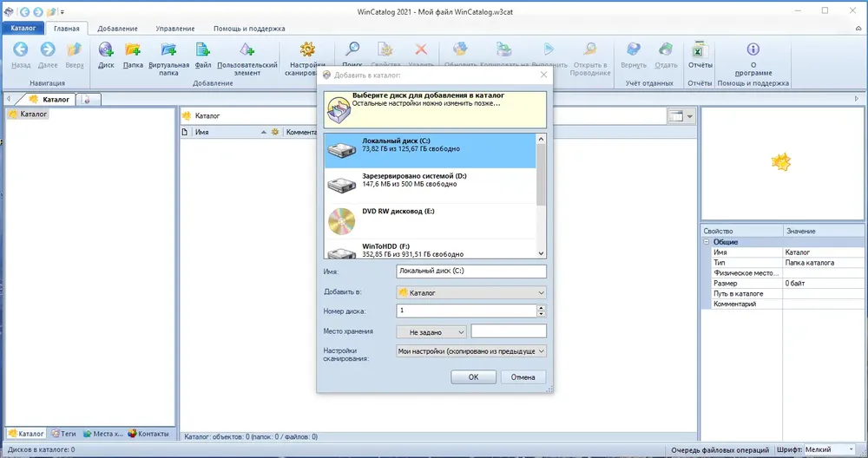This screenshot has height=458, width=868.
Task: Increase the Номер диска stepper value
Action: pyautogui.click(x=542, y=308)
